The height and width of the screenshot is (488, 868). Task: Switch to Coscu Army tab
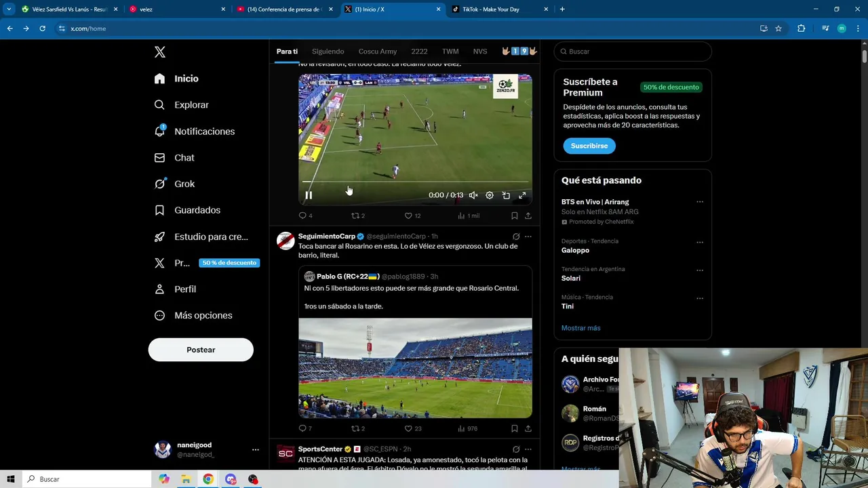pos(378,52)
